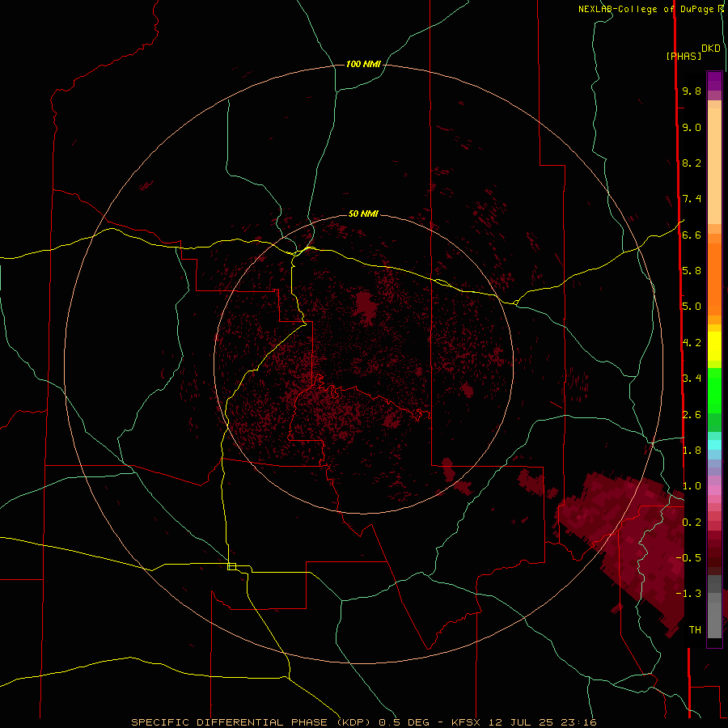
Task: Click the 8.2 value on the color scale
Action: pos(692,163)
